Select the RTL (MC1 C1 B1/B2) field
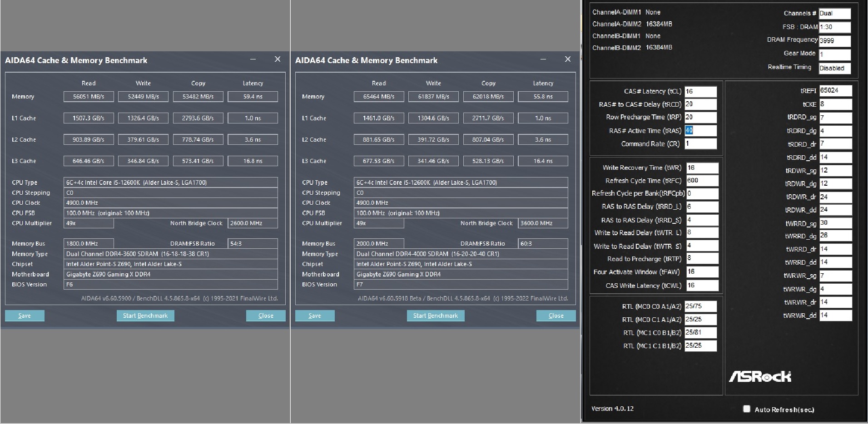This screenshot has width=868, height=424. 700,346
